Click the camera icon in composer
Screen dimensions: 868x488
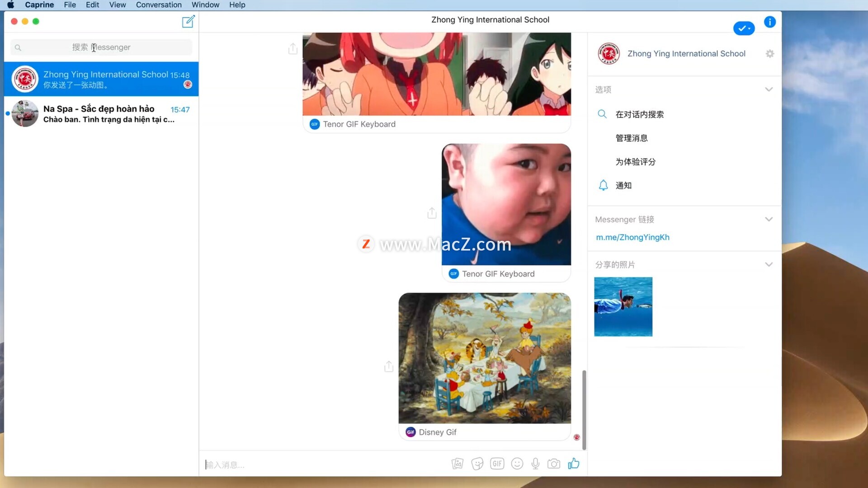tap(554, 464)
